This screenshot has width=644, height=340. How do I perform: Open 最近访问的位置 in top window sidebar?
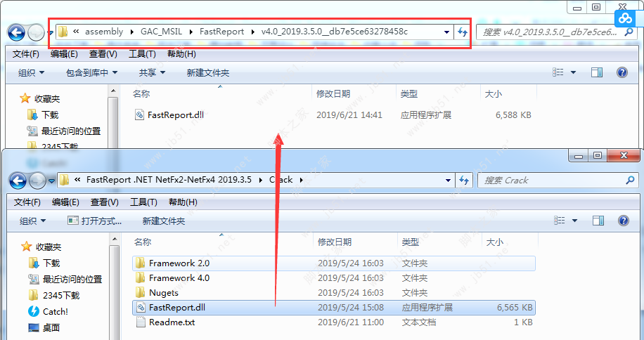(x=64, y=131)
